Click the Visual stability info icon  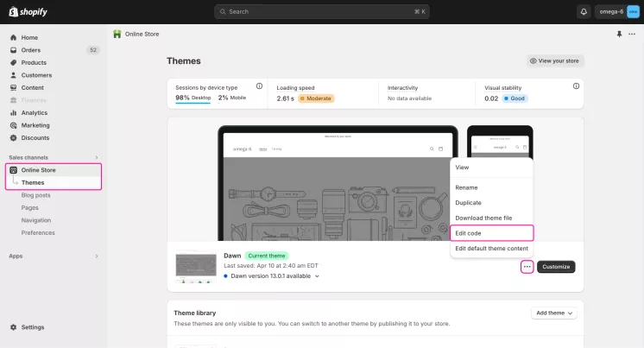[x=576, y=85]
